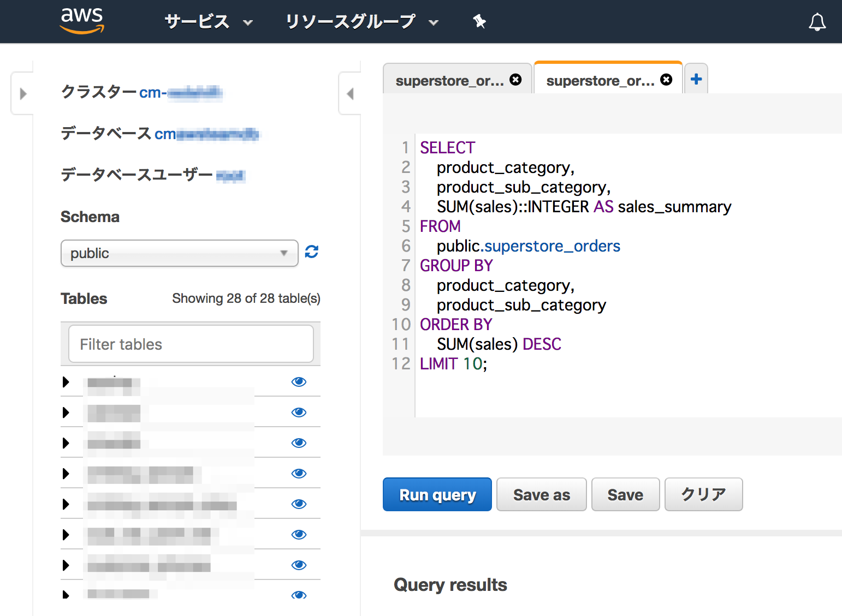The height and width of the screenshot is (616, 842).
Task: Clear the editor with クリア
Action: click(703, 494)
